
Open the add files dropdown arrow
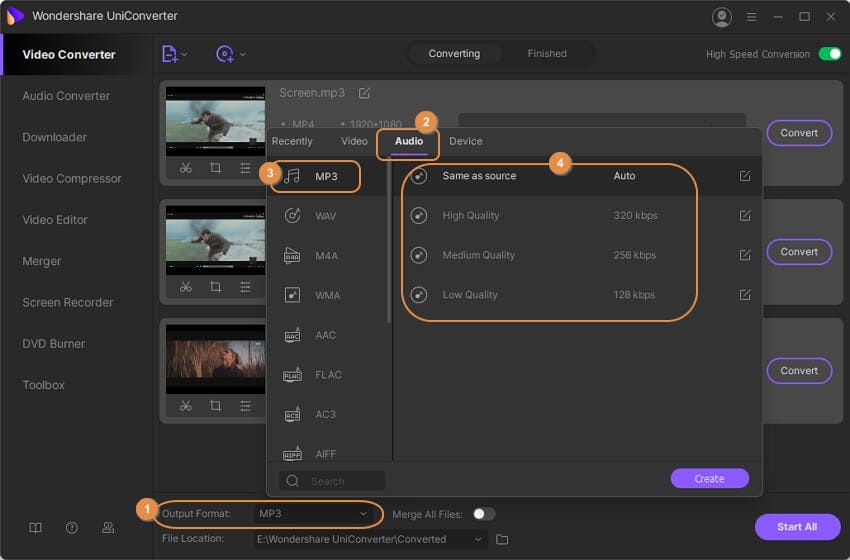(x=185, y=54)
